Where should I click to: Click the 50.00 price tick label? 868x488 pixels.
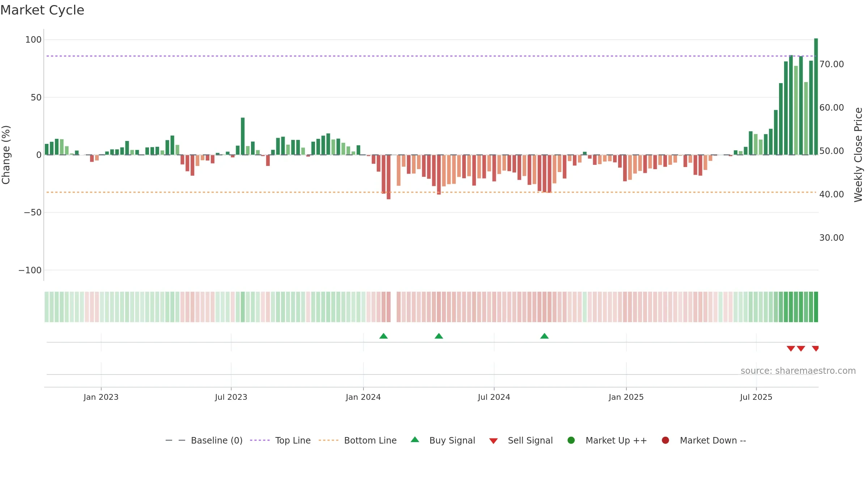click(x=831, y=151)
